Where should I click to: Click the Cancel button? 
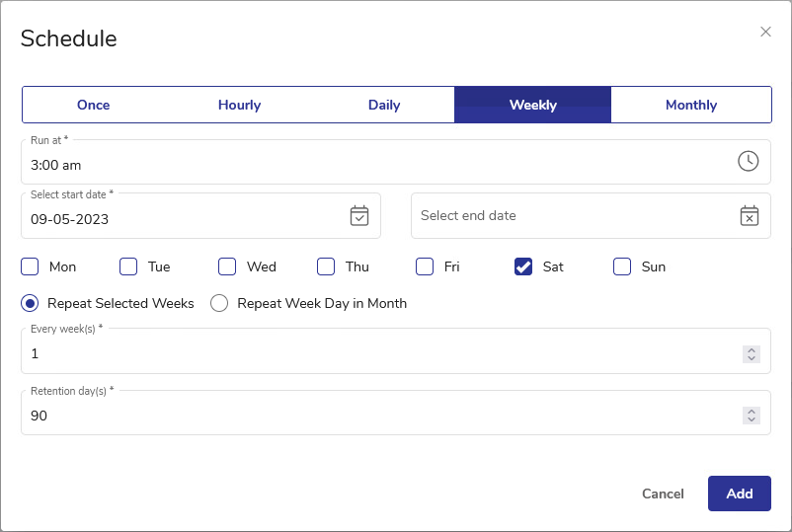pyautogui.click(x=663, y=494)
